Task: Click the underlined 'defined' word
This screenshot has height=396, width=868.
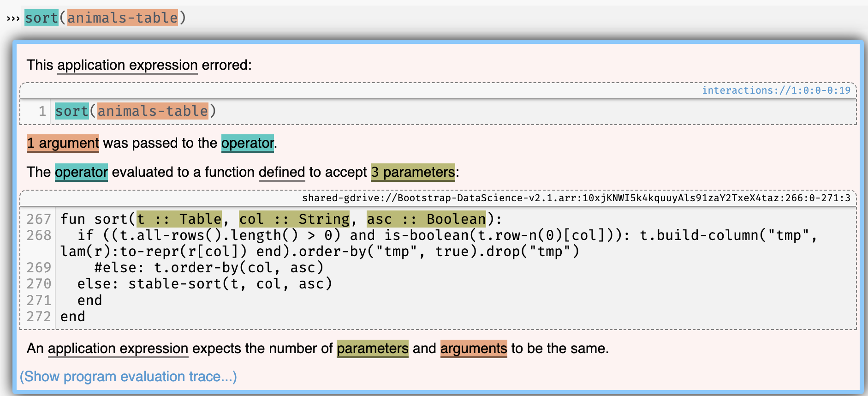Action: 282,172
